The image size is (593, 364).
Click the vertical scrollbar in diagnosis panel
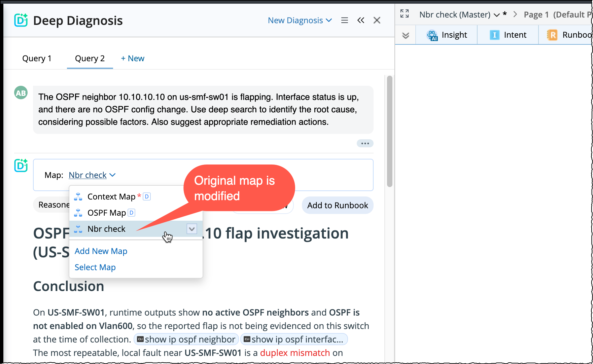pos(390,131)
